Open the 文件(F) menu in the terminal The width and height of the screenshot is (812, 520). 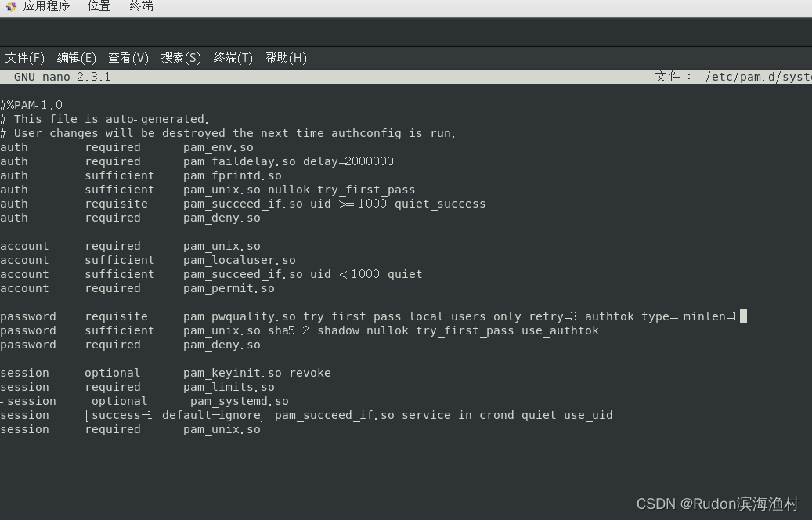[24, 57]
